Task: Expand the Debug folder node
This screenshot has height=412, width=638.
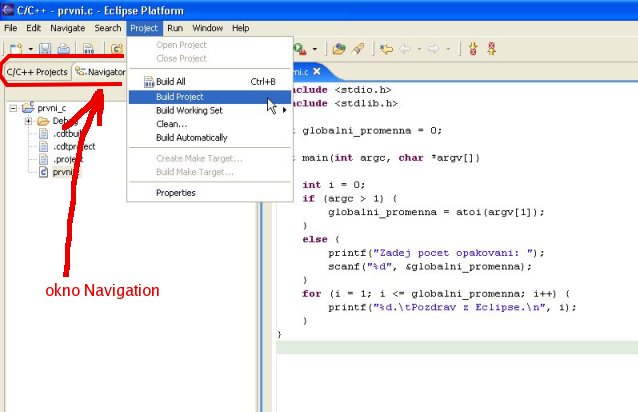Action: tap(28, 121)
